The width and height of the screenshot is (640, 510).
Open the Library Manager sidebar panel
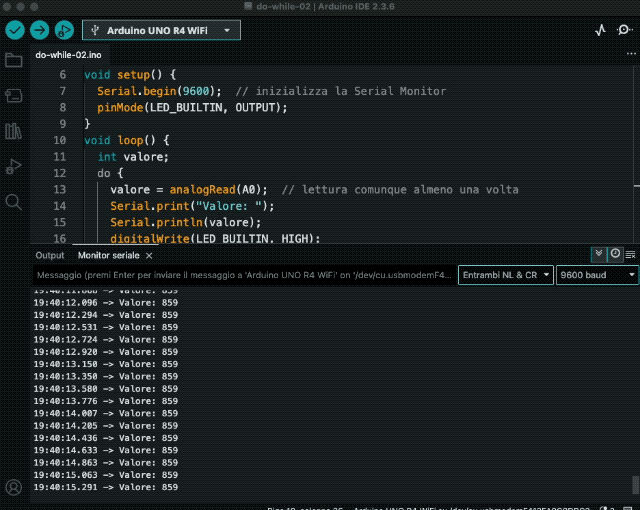tap(13, 131)
